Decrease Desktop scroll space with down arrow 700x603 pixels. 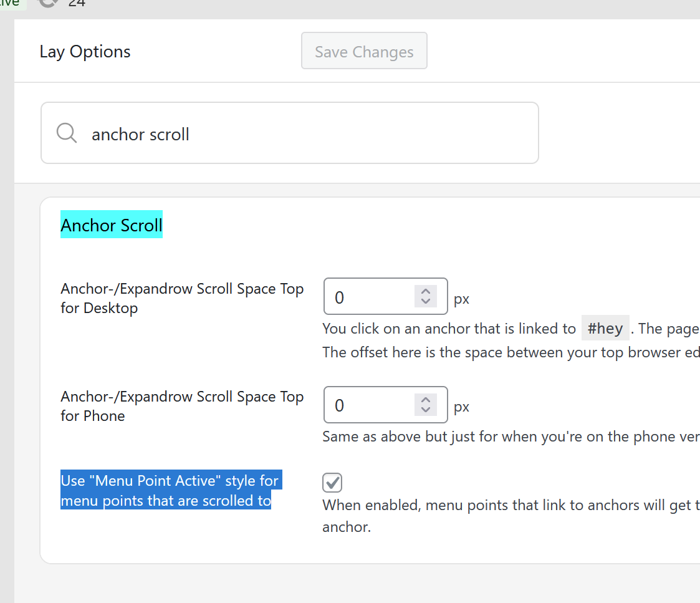[426, 302]
